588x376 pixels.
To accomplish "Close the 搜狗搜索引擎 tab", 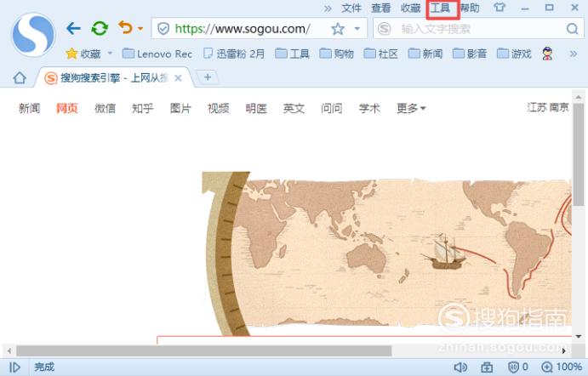I will (179, 78).
